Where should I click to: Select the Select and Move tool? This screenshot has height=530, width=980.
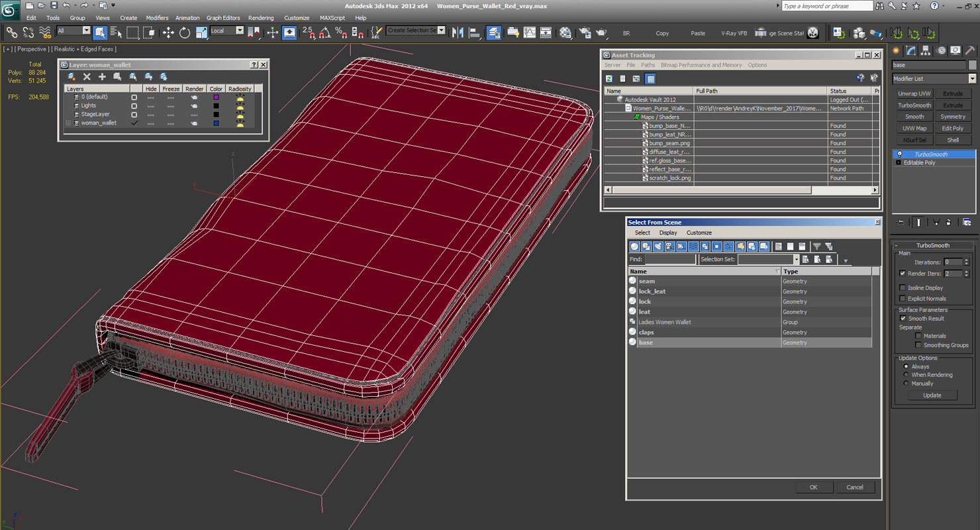[168, 32]
